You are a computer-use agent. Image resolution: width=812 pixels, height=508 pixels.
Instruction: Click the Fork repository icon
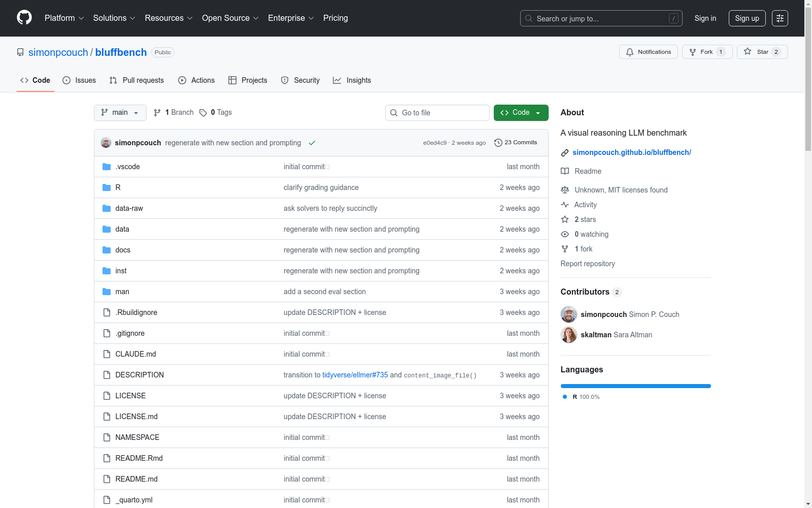click(693, 52)
